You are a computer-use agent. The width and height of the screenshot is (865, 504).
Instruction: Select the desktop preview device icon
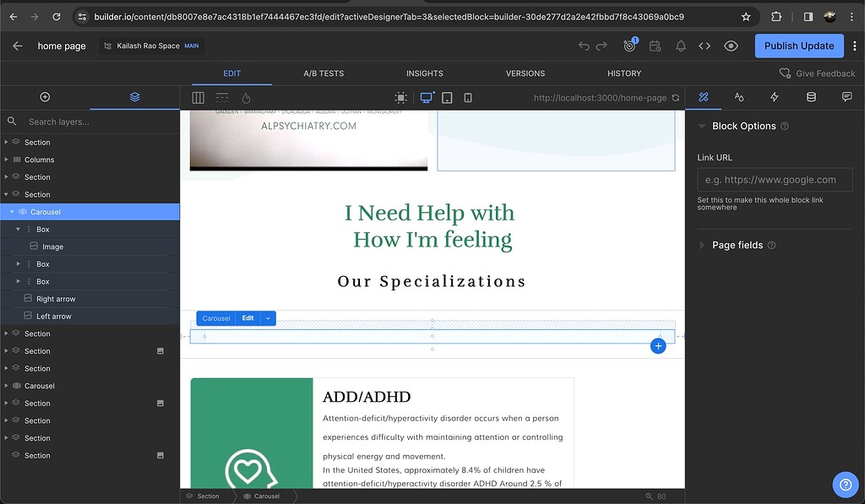pyautogui.click(x=426, y=97)
